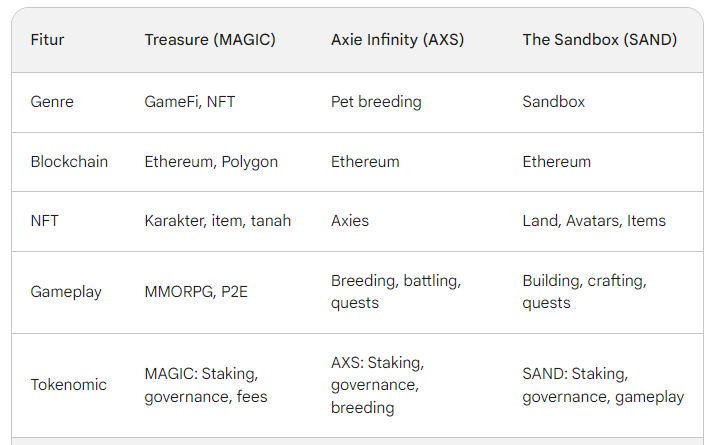Image resolution: width=715 pixels, height=445 pixels.
Task: Select the Ethereum, Polygon cell
Action: [211, 162]
